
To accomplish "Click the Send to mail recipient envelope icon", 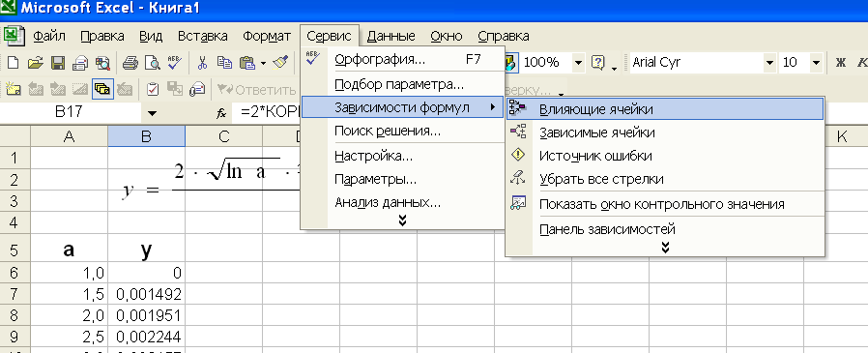I will 196,89.
